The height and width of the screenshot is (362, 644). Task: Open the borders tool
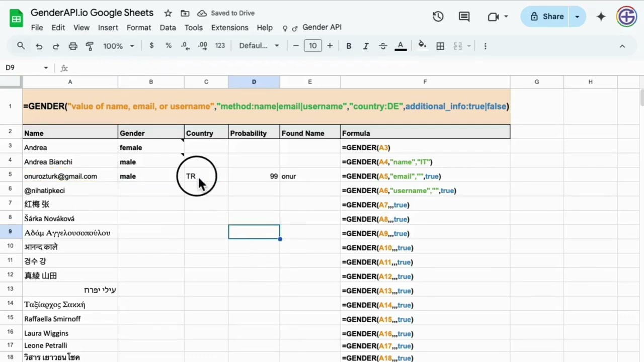[x=440, y=46]
